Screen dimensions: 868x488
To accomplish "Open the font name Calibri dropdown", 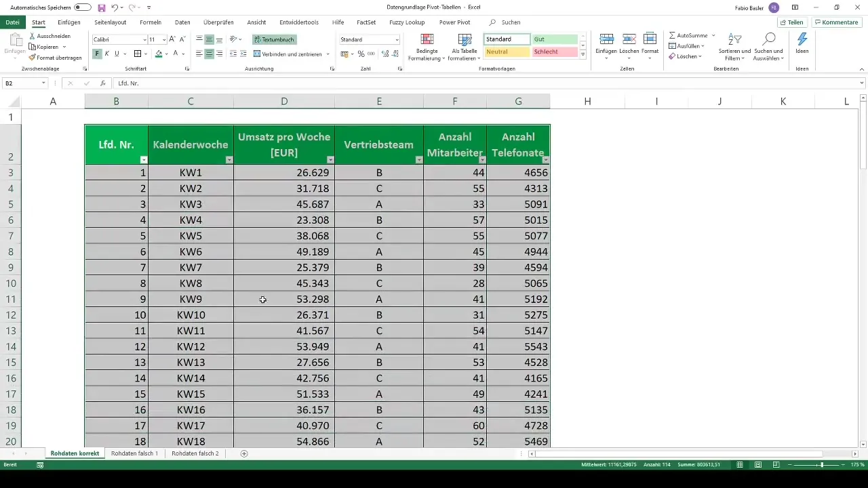I will 144,39.
